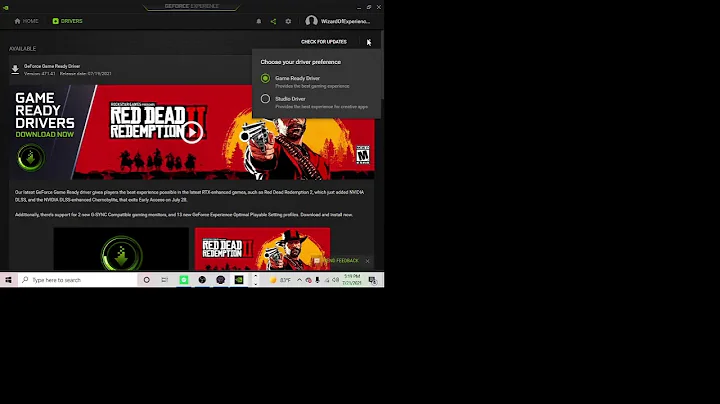
Task: Click Check for Updates
Action: coord(324,42)
